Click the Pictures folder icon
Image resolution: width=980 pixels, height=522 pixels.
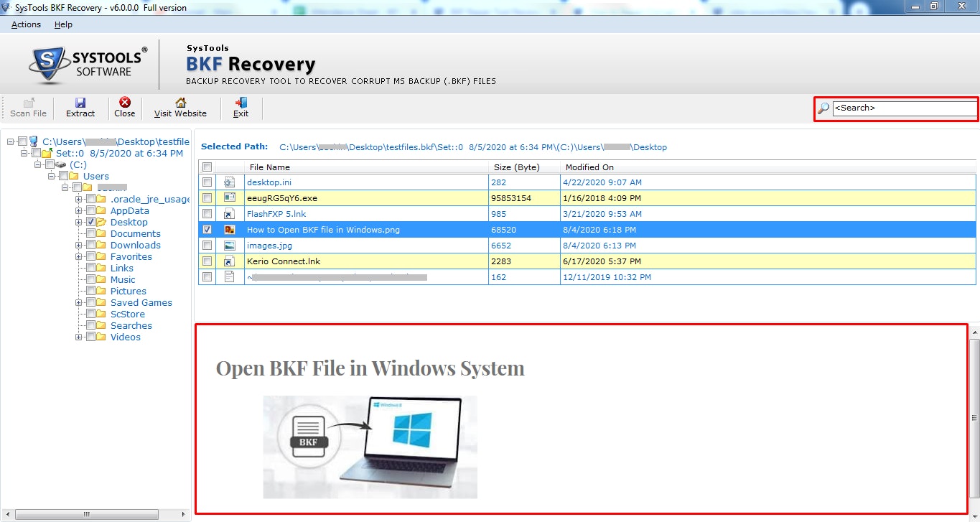click(x=101, y=291)
